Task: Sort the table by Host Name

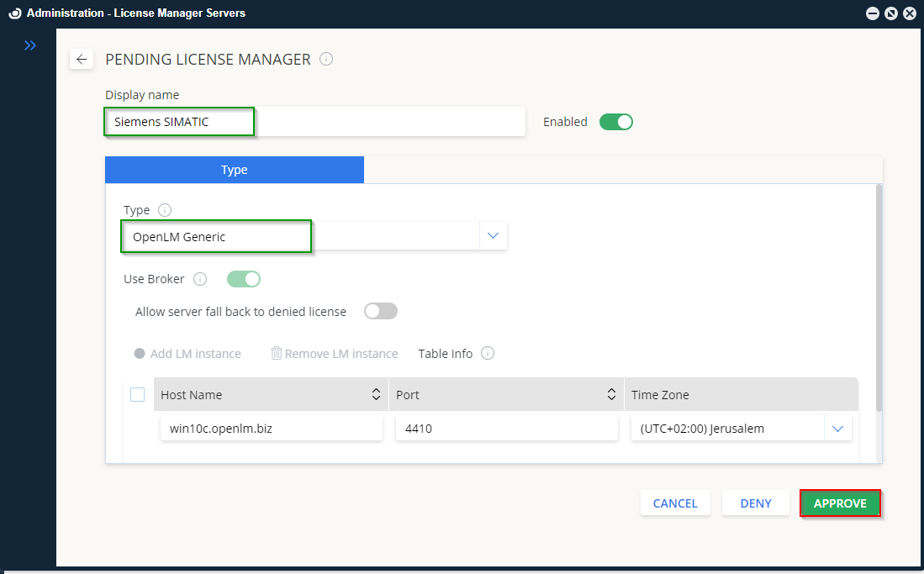Action: click(x=376, y=394)
